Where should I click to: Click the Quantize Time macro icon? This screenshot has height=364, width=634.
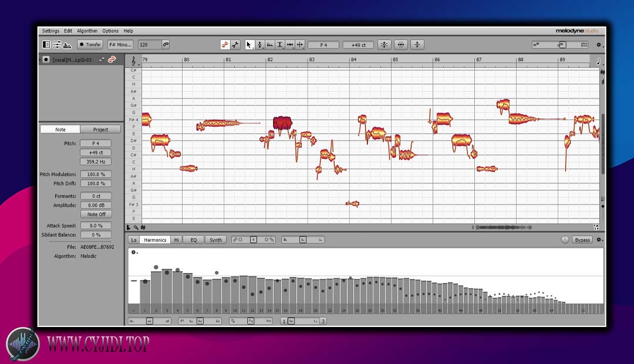(x=401, y=45)
